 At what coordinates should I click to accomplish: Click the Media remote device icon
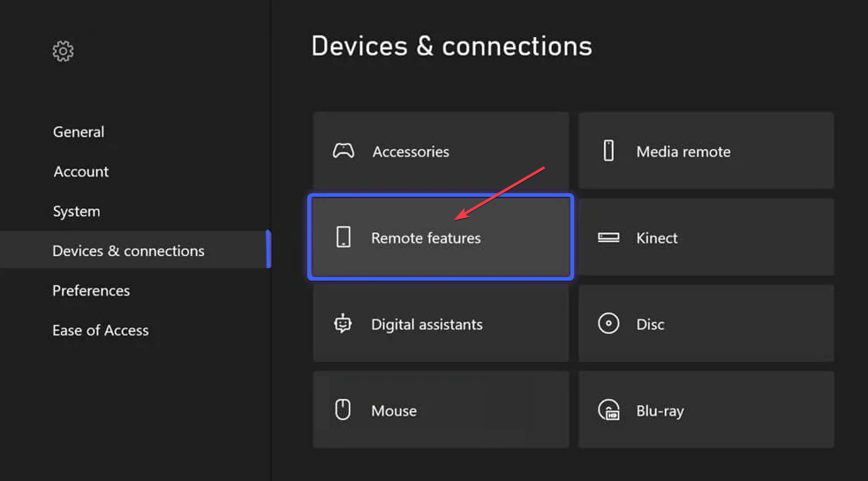point(608,151)
